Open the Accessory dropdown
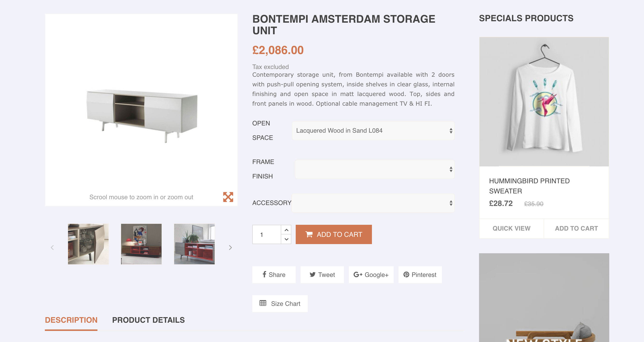The image size is (644, 342). [373, 203]
